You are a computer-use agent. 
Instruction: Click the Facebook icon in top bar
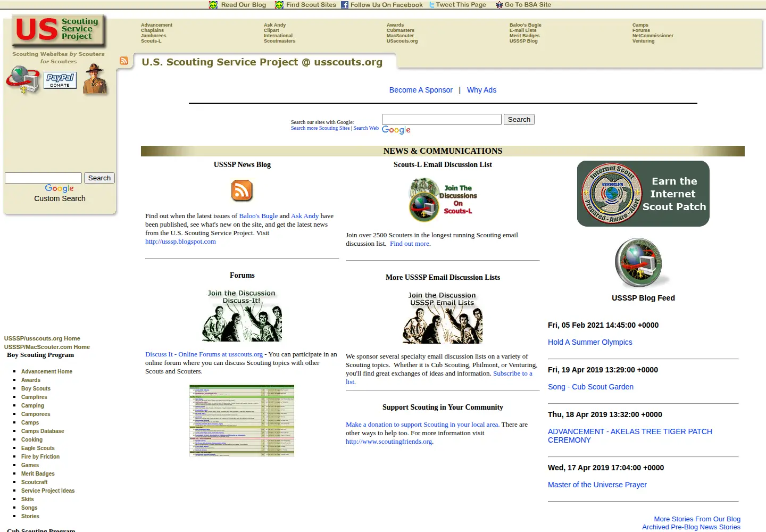coord(345,5)
